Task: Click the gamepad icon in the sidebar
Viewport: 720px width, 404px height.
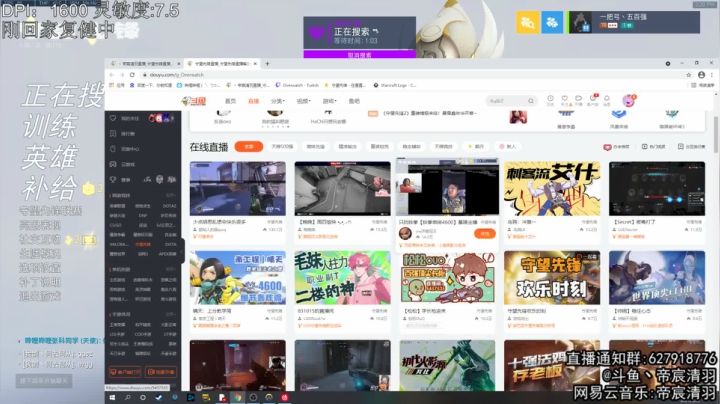Action: click(113, 164)
